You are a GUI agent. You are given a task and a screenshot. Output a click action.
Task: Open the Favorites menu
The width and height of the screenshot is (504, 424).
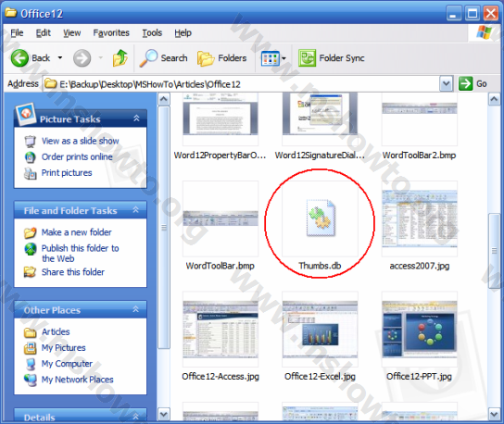coord(111,32)
